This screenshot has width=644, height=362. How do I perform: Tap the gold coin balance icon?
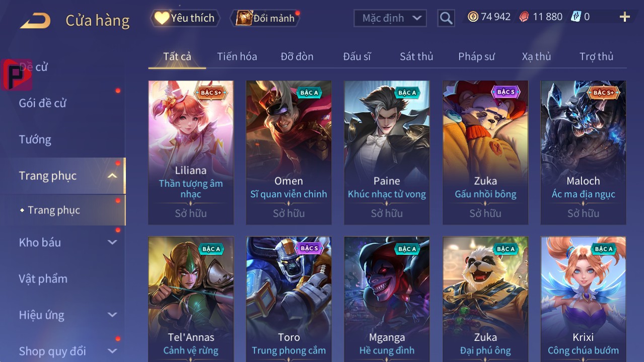tap(473, 17)
